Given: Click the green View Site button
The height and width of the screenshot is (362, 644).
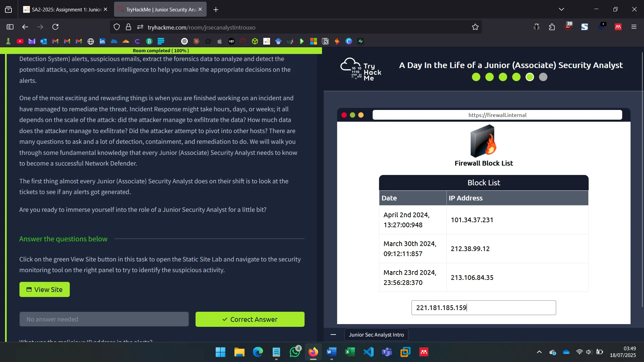Looking at the screenshot, I should (x=44, y=289).
